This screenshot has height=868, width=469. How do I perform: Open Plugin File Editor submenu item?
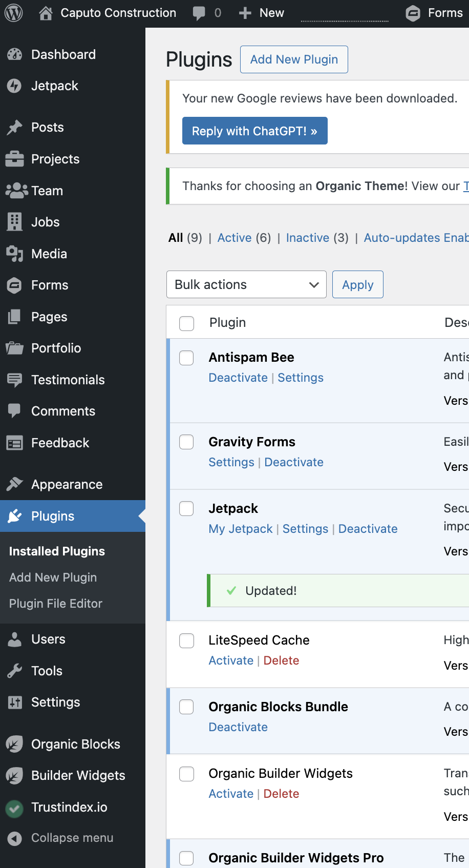[56, 604]
